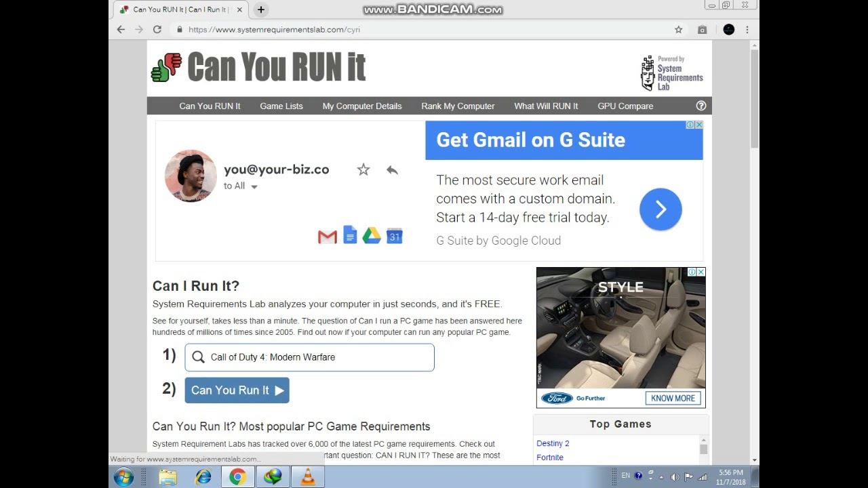This screenshot has width=868, height=488.
Task: Click the volume speaker tray icon
Action: 675,477
